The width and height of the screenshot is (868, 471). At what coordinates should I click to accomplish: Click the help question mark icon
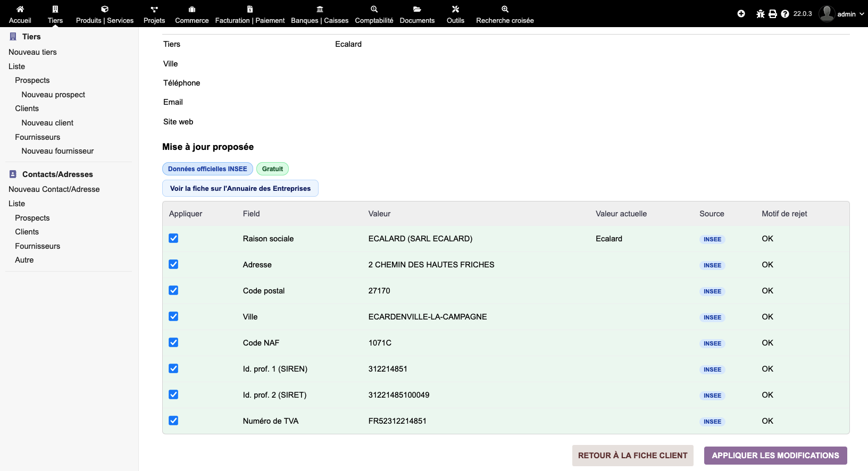(x=785, y=14)
